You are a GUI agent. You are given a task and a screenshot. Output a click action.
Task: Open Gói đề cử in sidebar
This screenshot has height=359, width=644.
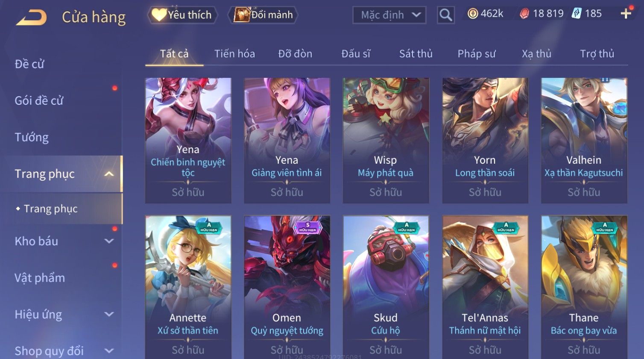tap(39, 100)
